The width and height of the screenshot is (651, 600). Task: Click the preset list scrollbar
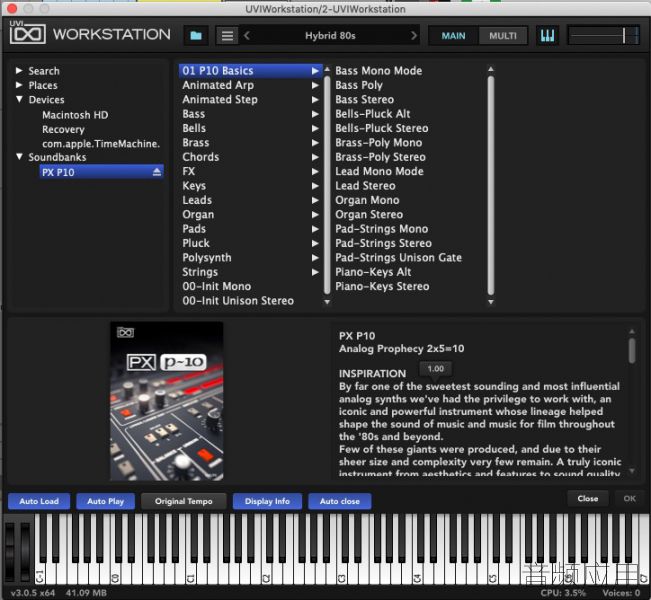tap(491, 185)
